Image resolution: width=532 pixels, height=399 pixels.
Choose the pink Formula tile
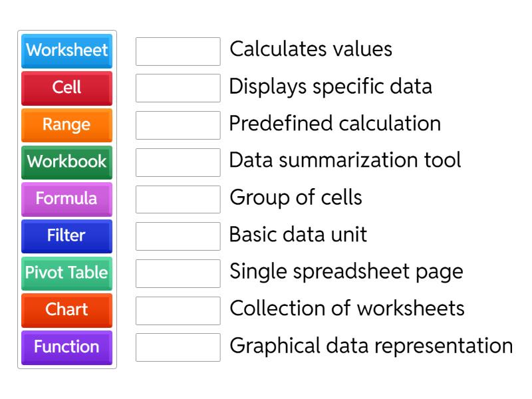pyautogui.click(x=66, y=199)
